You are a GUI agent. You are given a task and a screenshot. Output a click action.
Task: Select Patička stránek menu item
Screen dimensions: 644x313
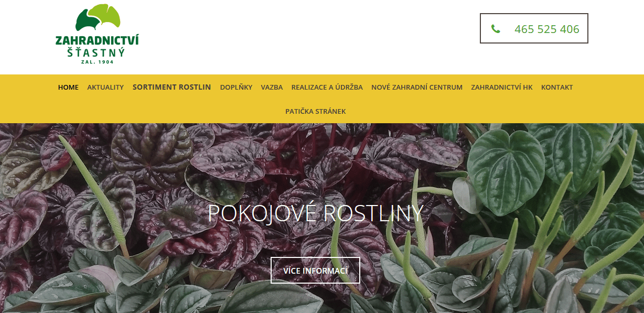coord(315,111)
